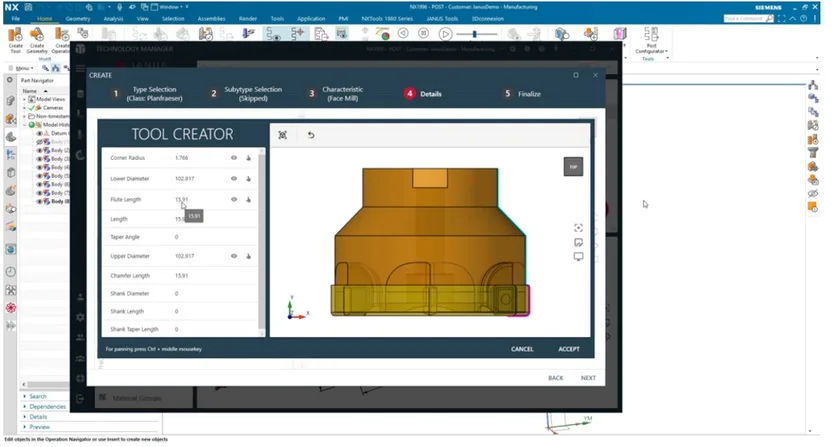Click the microphone icon in NX title bar
This screenshot has width=840, height=447.
(x=119, y=7)
